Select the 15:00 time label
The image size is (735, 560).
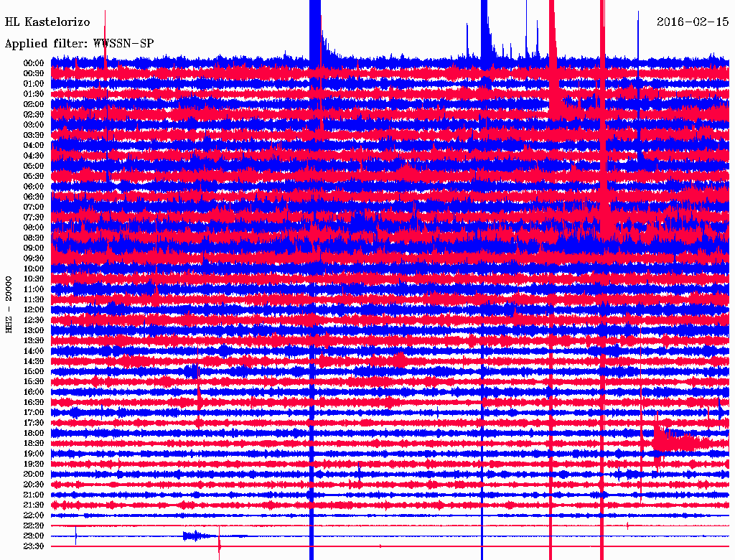point(34,371)
